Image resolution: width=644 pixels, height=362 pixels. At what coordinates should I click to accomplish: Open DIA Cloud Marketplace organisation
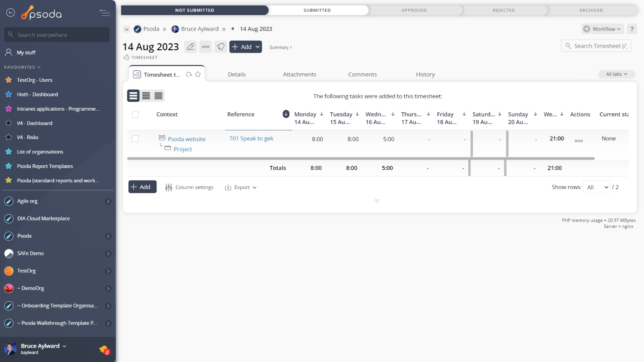coord(44,219)
